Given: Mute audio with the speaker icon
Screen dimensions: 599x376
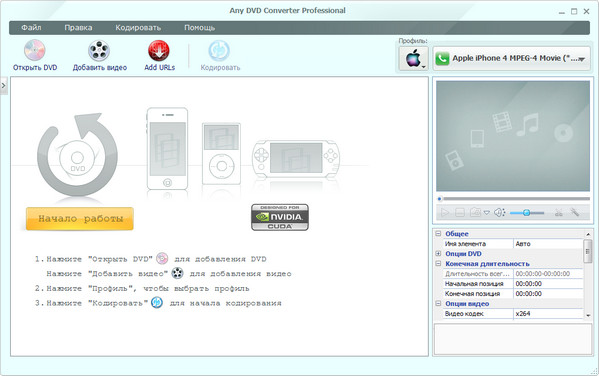Looking at the screenshot, I should 499,212.
